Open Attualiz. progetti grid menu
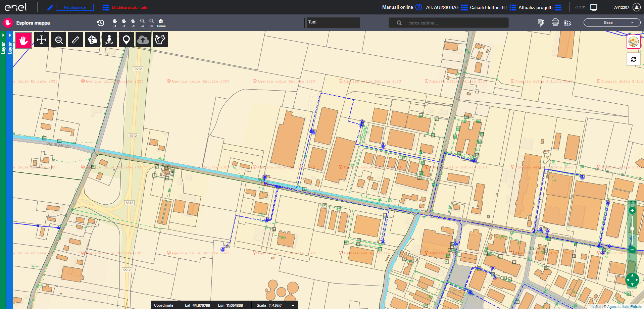 (x=558, y=7)
